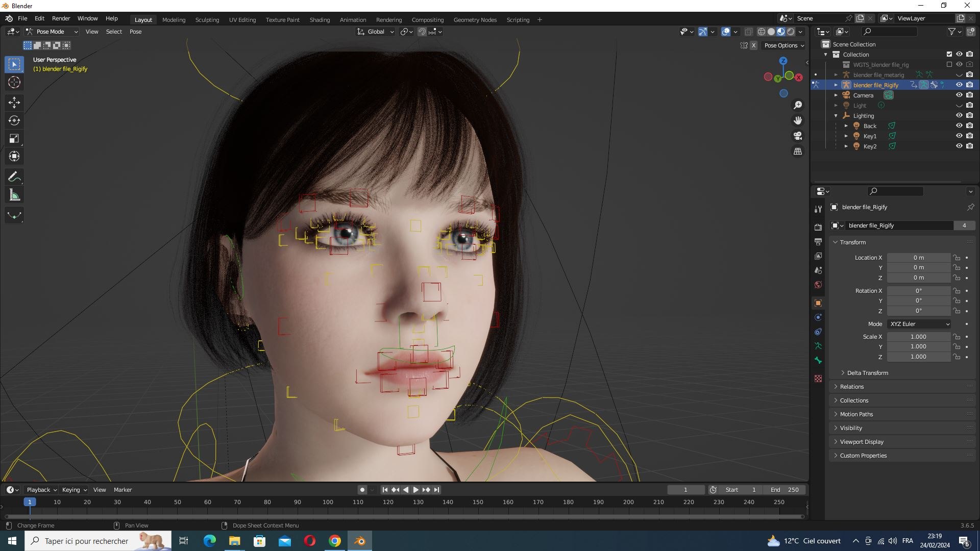Select the Transform tool
The image size is (980, 551).
click(14, 156)
